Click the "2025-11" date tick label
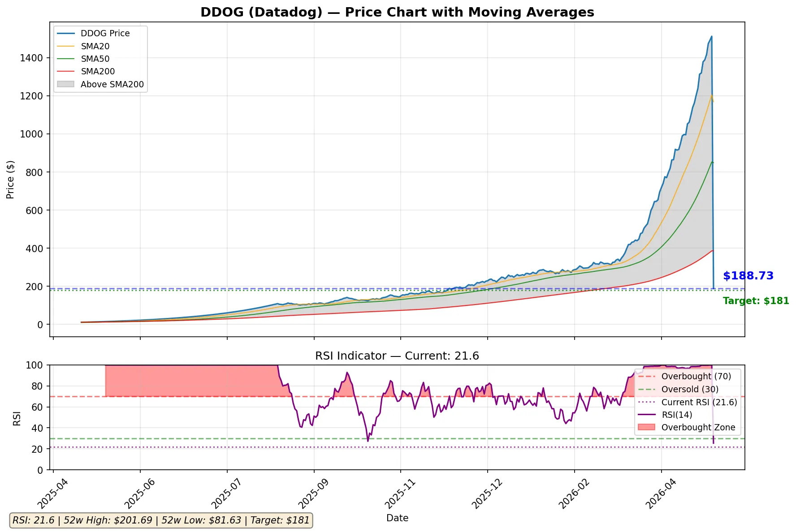The width and height of the screenshot is (796, 532). pos(400,493)
